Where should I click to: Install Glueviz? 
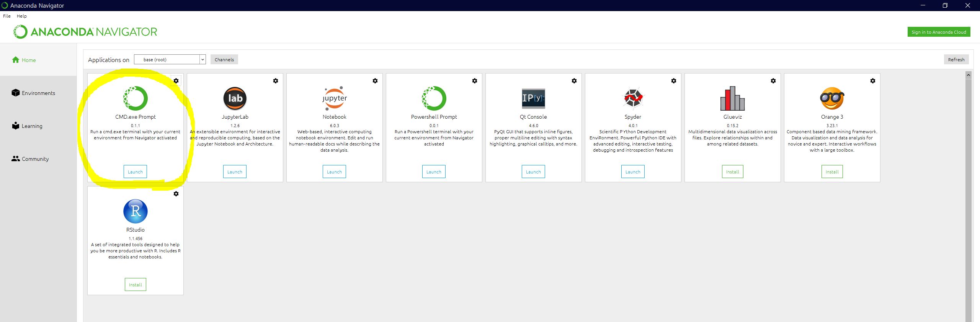(x=732, y=172)
